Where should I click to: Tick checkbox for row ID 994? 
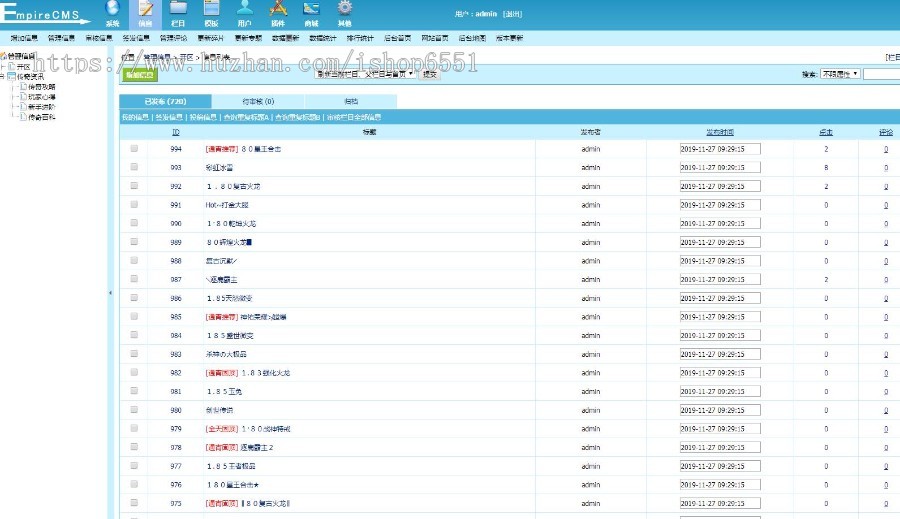pos(134,148)
